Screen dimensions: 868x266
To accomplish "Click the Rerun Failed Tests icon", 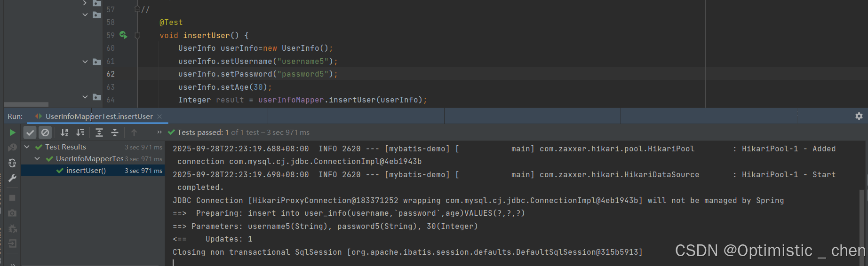I will pos(12,148).
